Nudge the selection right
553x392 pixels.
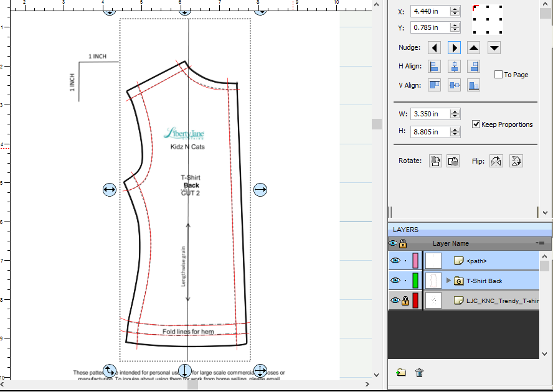[455, 48]
